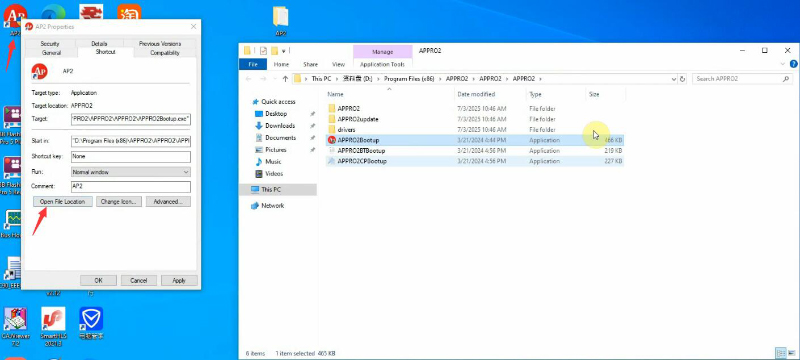The image size is (800, 360).
Task: Click the Advanced button in Properties
Action: (x=168, y=202)
